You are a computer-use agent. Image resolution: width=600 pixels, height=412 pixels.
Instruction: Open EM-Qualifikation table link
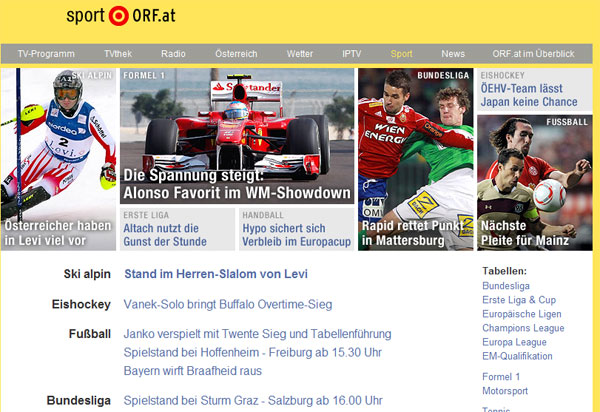(517, 356)
